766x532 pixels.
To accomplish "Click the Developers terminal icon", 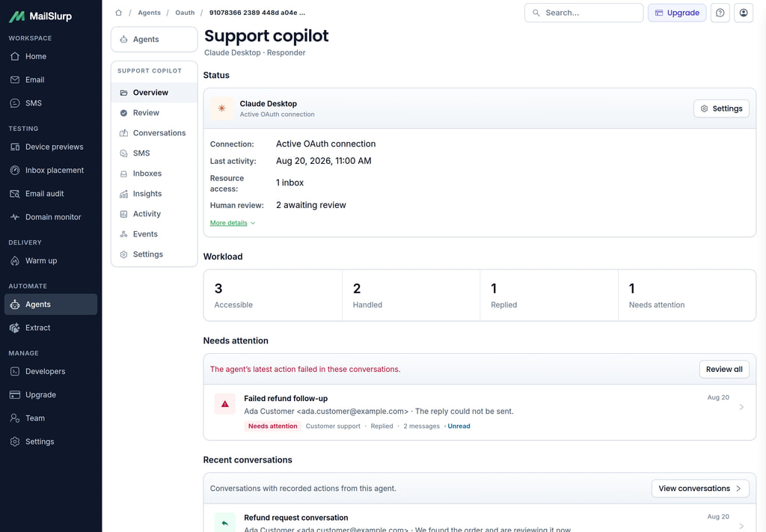I will 15,371.
